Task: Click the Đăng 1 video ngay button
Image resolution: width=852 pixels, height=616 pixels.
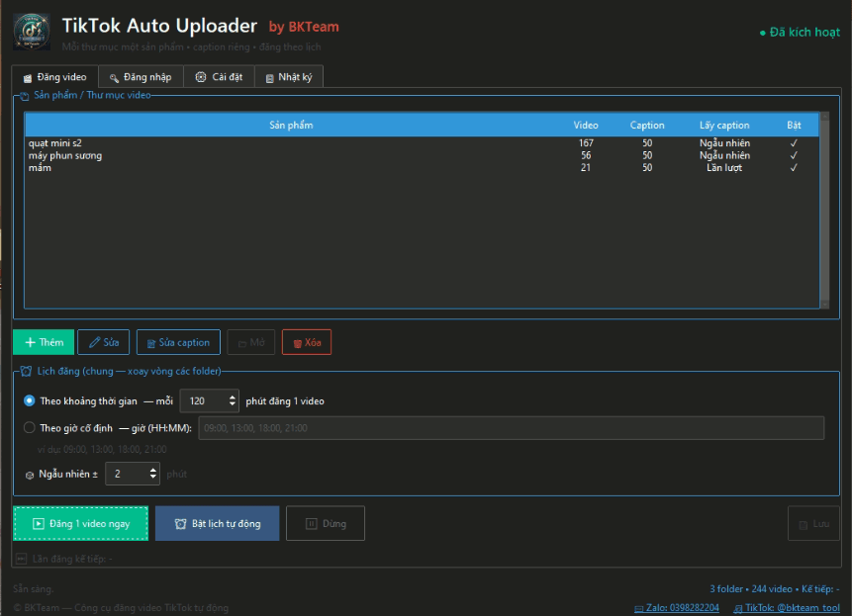Action: (x=80, y=524)
